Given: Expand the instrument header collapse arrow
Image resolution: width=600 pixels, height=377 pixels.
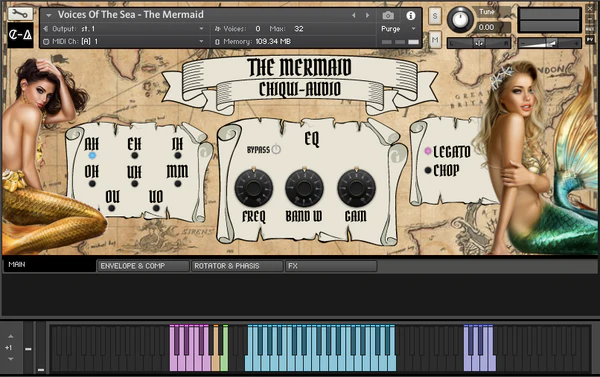Looking at the screenshot, I should click(x=49, y=15).
